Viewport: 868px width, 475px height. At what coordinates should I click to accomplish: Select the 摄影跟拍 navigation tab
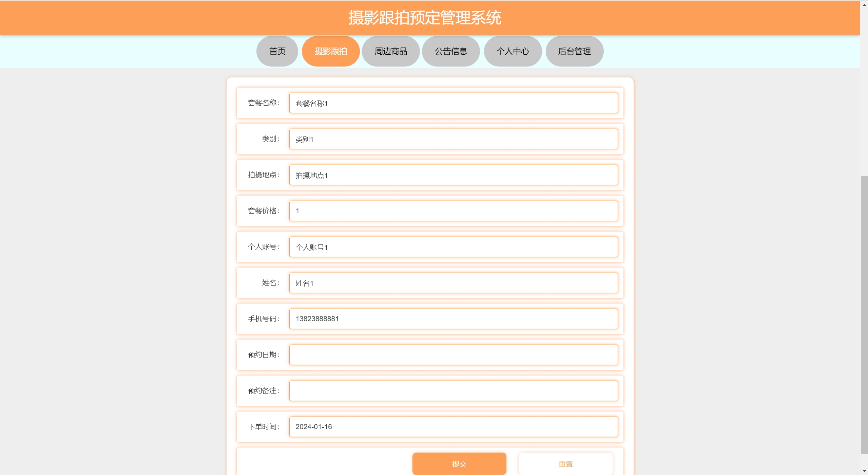point(331,51)
